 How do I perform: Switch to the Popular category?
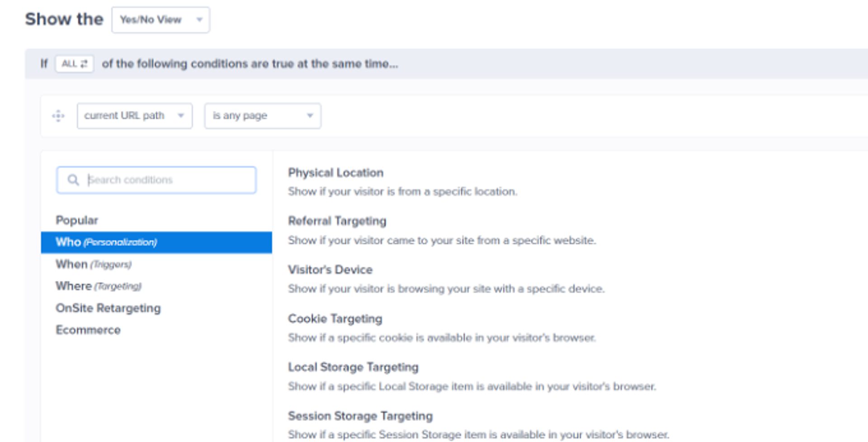(77, 220)
